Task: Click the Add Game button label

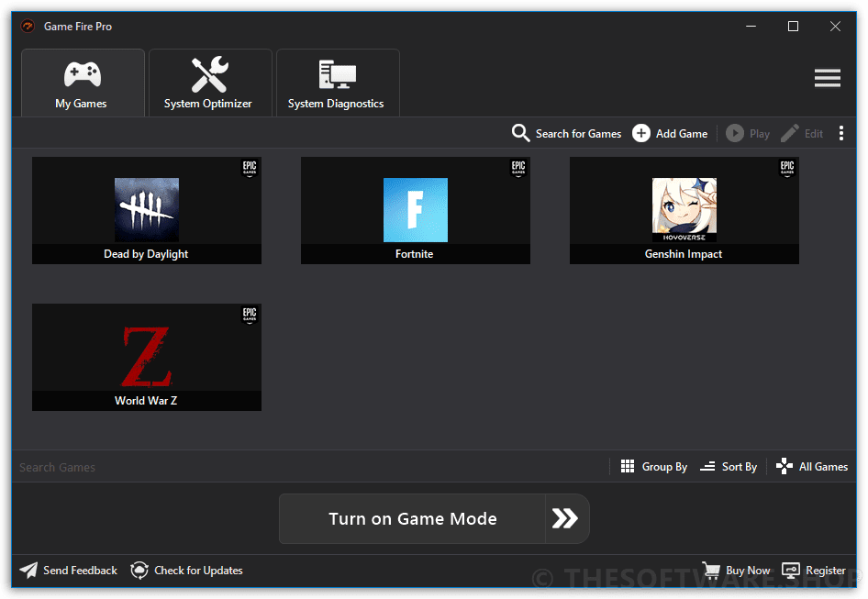Action: point(682,133)
